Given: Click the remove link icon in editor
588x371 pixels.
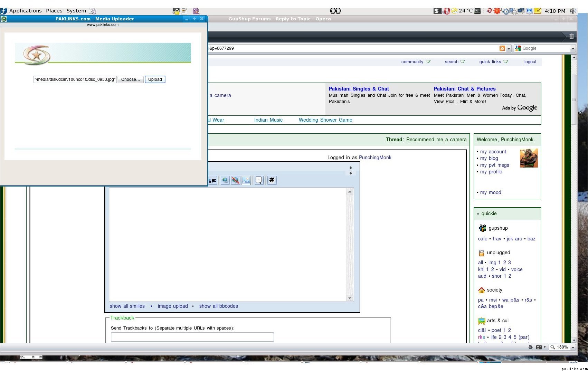Looking at the screenshot, I should (x=236, y=180).
